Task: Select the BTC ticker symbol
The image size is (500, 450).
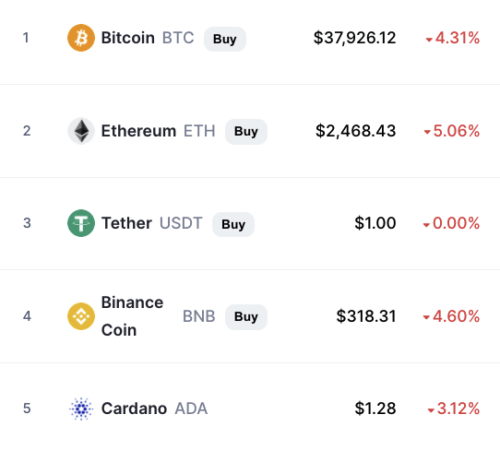Action: tap(178, 38)
